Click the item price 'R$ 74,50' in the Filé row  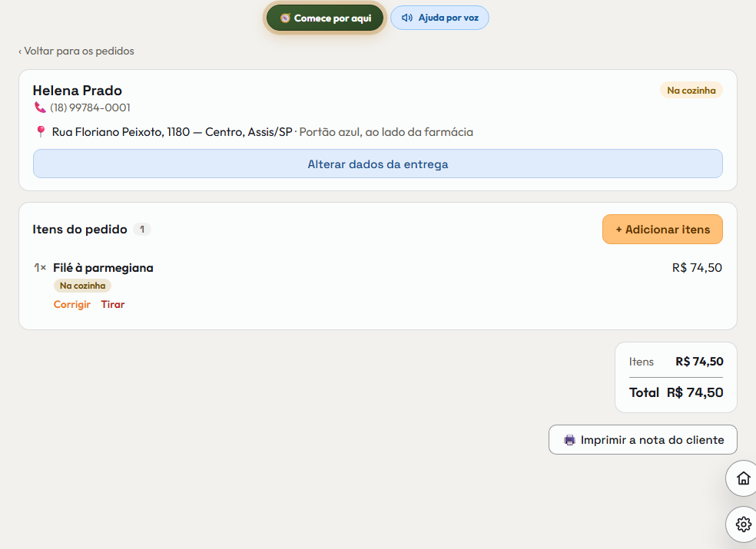697,268
